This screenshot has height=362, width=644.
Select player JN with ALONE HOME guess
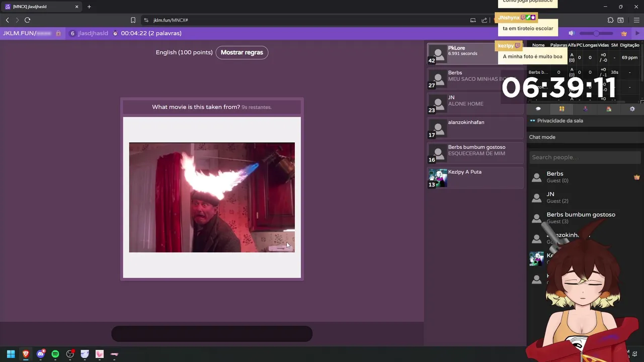pyautogui.click(x=475, y=104)
